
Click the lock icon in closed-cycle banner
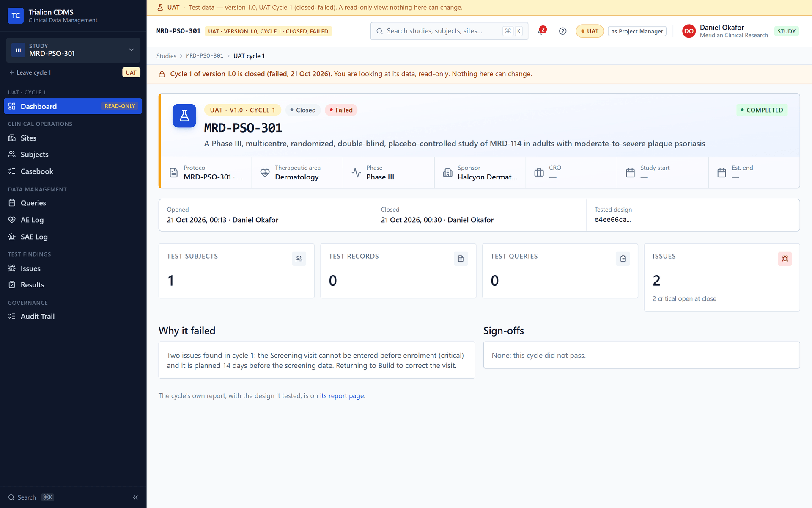coord(162,74)
